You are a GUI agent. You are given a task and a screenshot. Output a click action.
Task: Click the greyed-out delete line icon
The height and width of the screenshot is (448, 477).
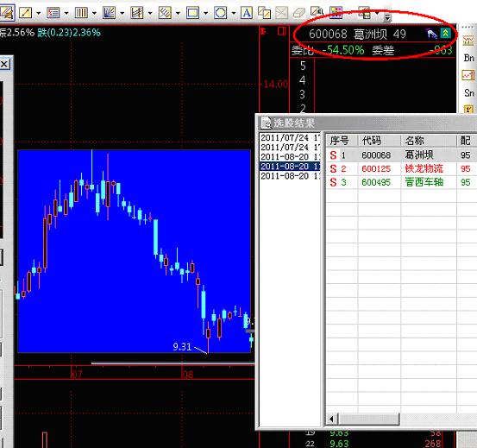(282, 13)
